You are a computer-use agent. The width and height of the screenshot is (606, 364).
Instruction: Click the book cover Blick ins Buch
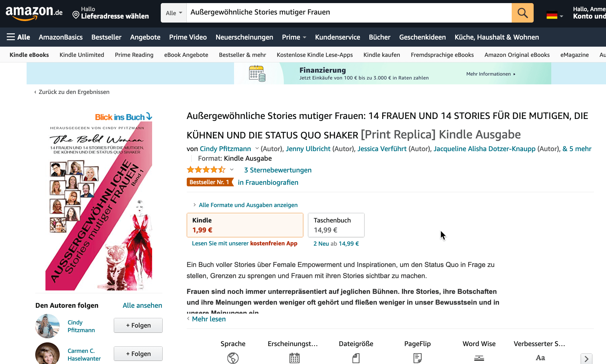click(x=99, y=201)
